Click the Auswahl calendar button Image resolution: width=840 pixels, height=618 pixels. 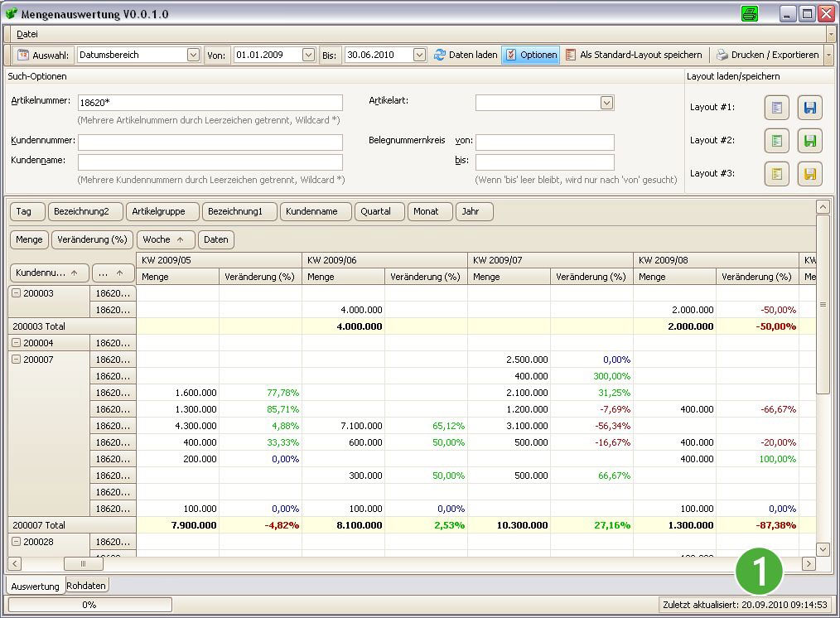[x=43, y=55]
